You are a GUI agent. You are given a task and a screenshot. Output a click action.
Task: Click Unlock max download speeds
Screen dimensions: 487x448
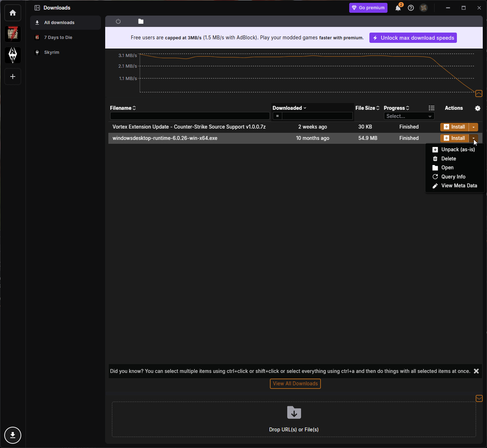click(413, 38)
